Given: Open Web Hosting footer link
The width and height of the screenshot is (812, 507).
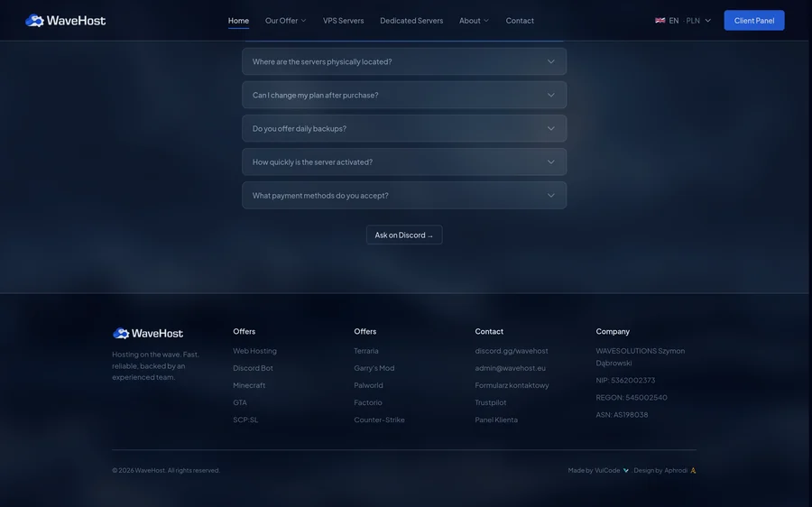Looking at the screenshot, I should pyautogui.click(x=254, y=351).
